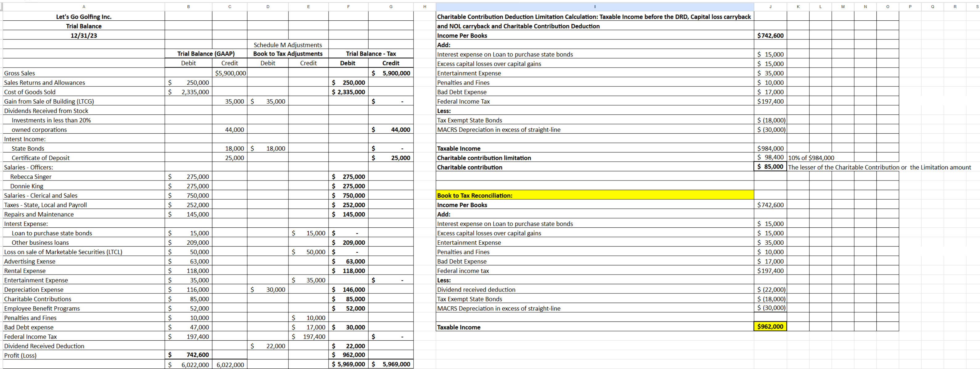Click yellow Taxable Income $962,000 cell
Viewport: 980px width, 369px height.
tap(770, 327)
